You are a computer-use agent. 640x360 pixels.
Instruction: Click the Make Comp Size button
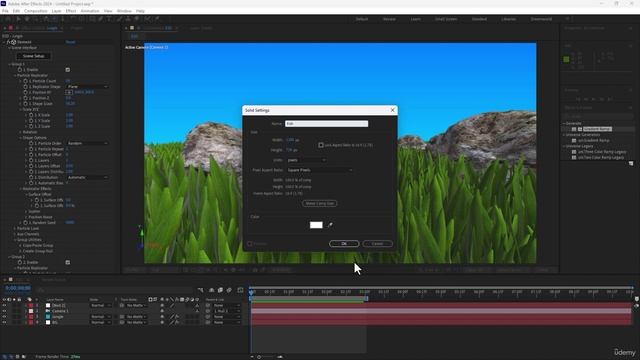[x=320, y=203]
